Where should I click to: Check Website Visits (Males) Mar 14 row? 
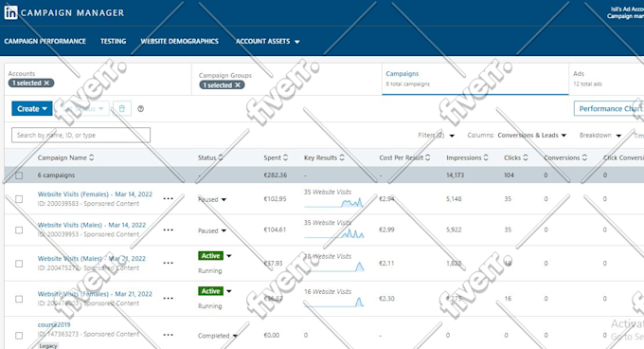click(x=19, y=230)
